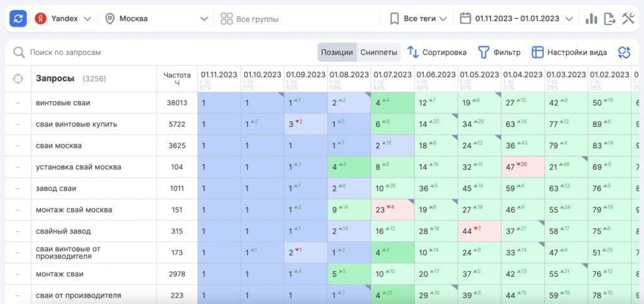Viewport: 644px width, 304px height.
Task: Click the red cell for установка свай москва
Action: click(x=523, y=167)
